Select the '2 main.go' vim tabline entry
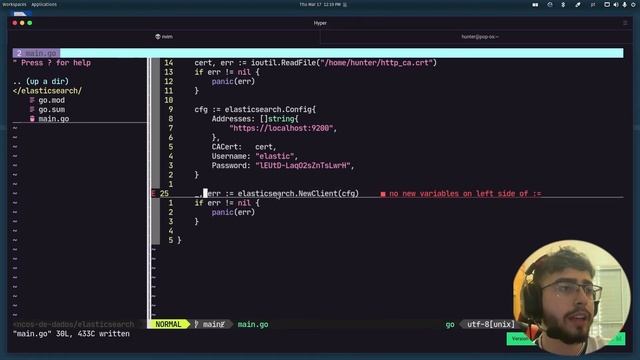 [36, 53]
